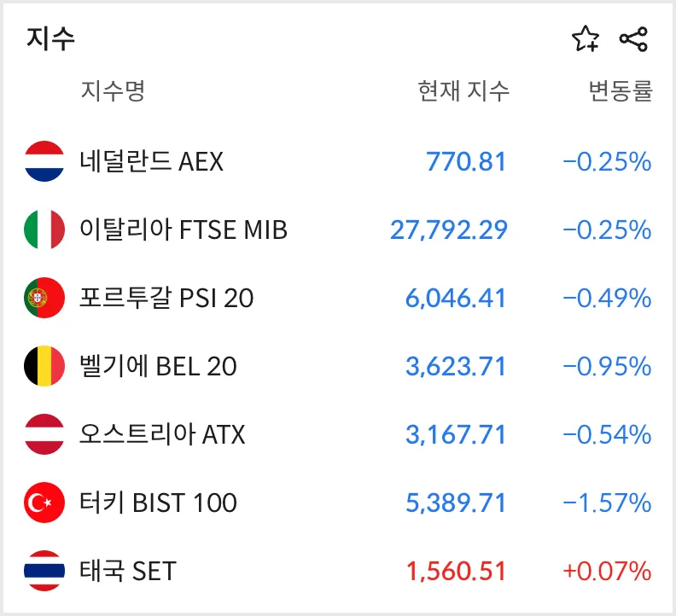
Task: Sort by 현재 지수 column header
Action: [x=463, y=91]
